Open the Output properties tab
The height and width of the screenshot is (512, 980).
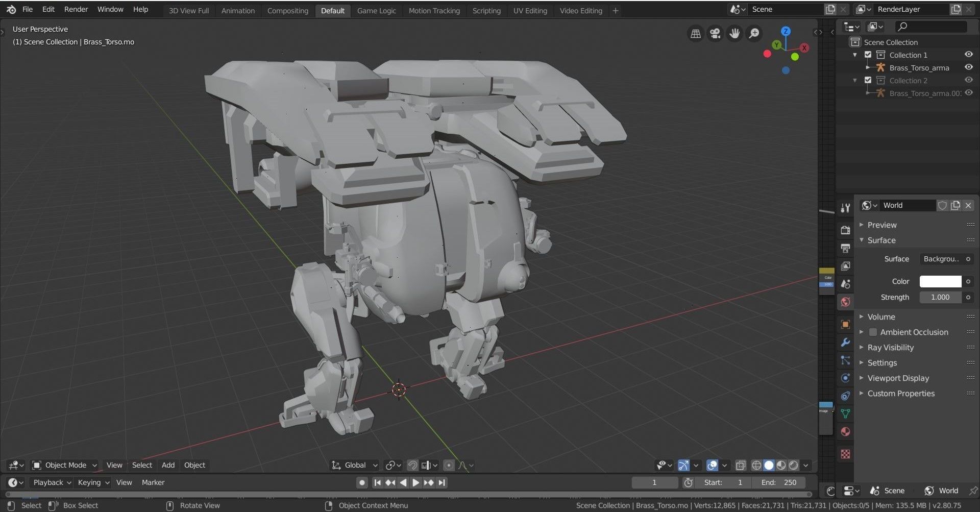pos(845,248)
